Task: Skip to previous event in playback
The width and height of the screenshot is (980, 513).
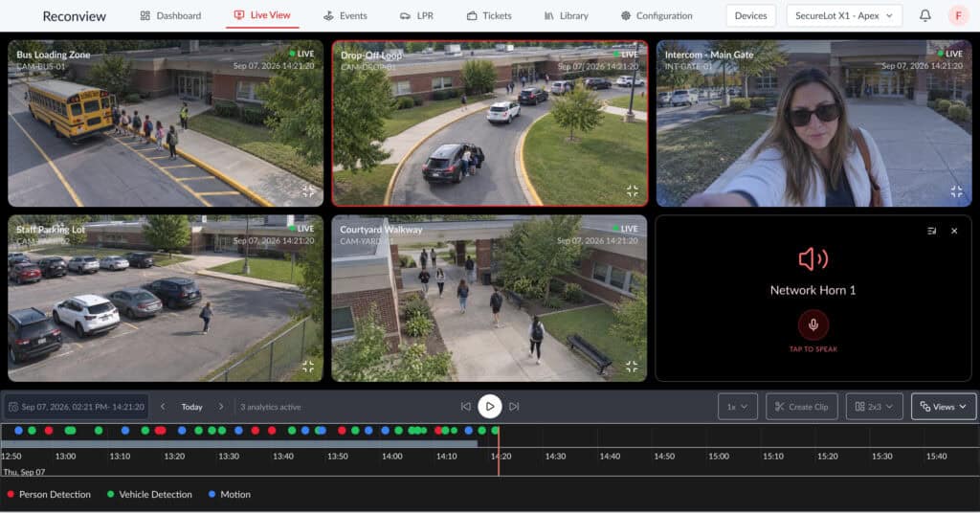Action: click(x=466, y=406)
